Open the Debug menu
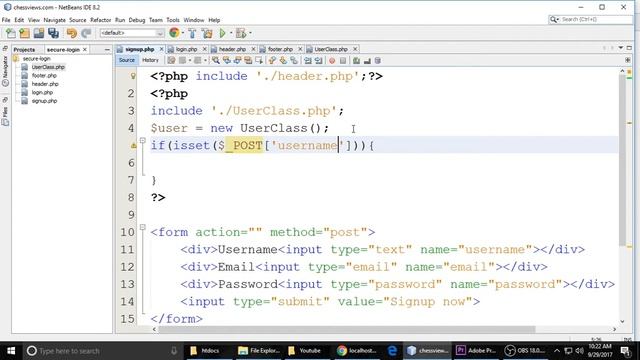This screenshot has height=360, width=640. pyautogui.click(x=137, y=20)
